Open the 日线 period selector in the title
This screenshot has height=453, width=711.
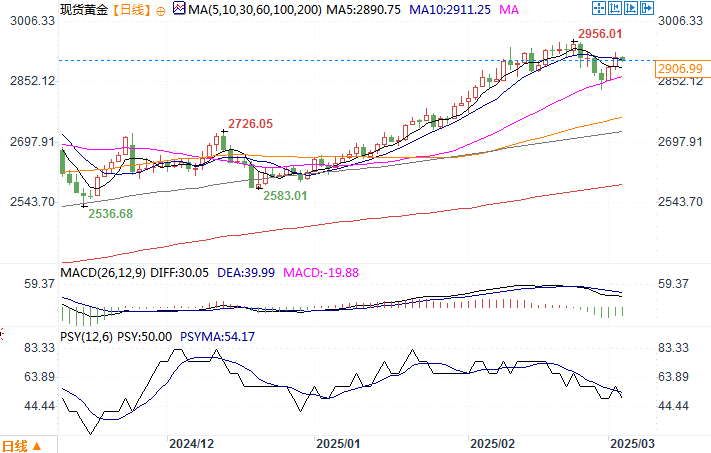pyautogui.click(x=131, y=10)
